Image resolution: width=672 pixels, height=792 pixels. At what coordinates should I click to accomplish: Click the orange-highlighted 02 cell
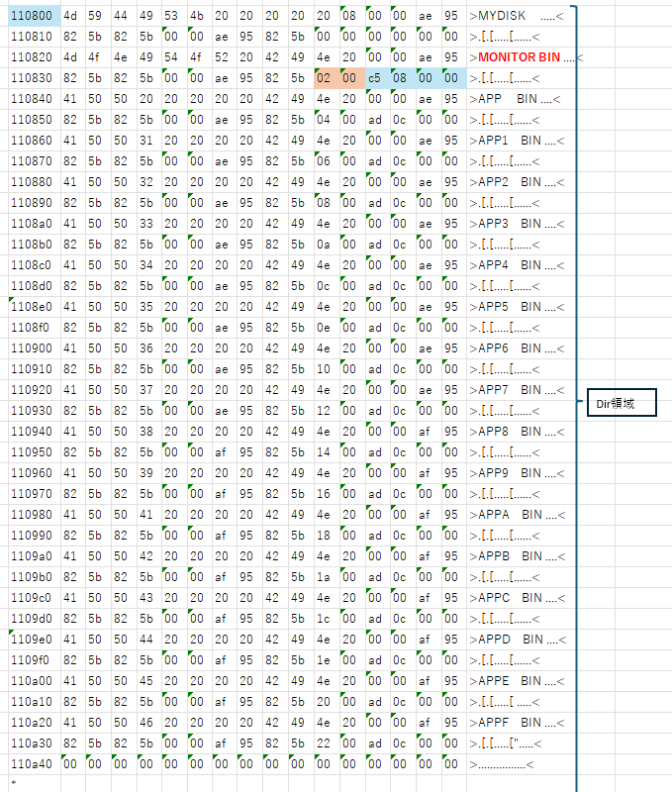coord(327,78)
